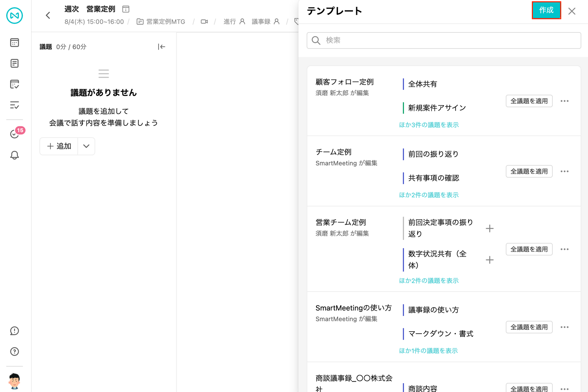Open the calendar icon in sidebar
This screenshot has width=588, height=392.
point(14,43)
